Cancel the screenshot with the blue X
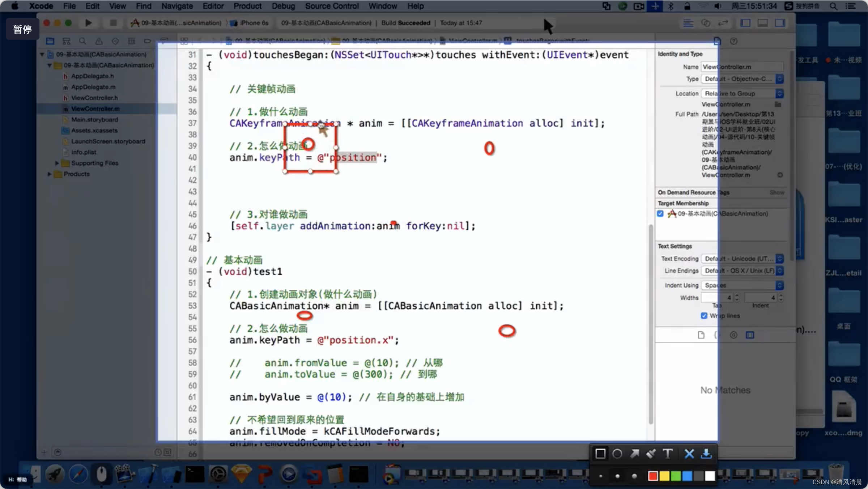Screen dimensions: 868x489 pyautogui.click(x=689, y=454)
